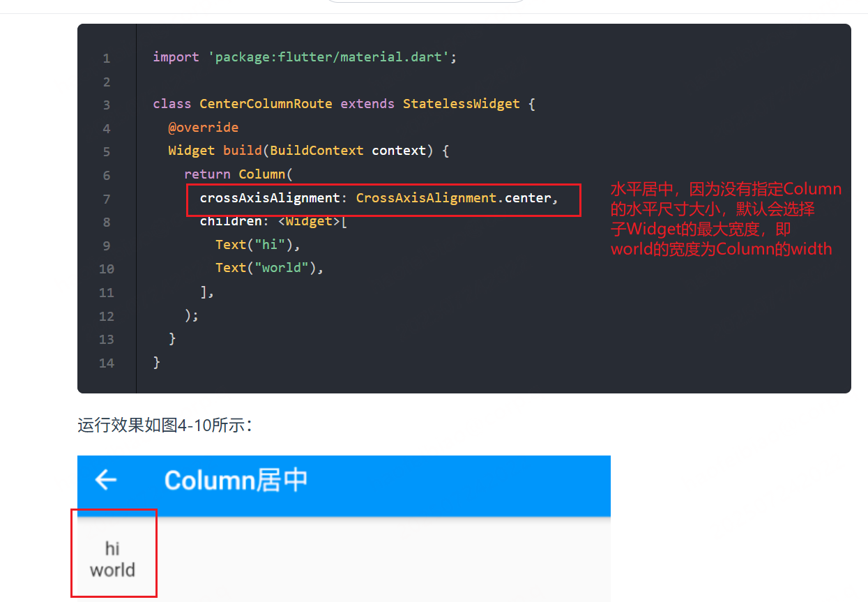
Task: Click the .center enum value
Action: (x=524, y=197)
